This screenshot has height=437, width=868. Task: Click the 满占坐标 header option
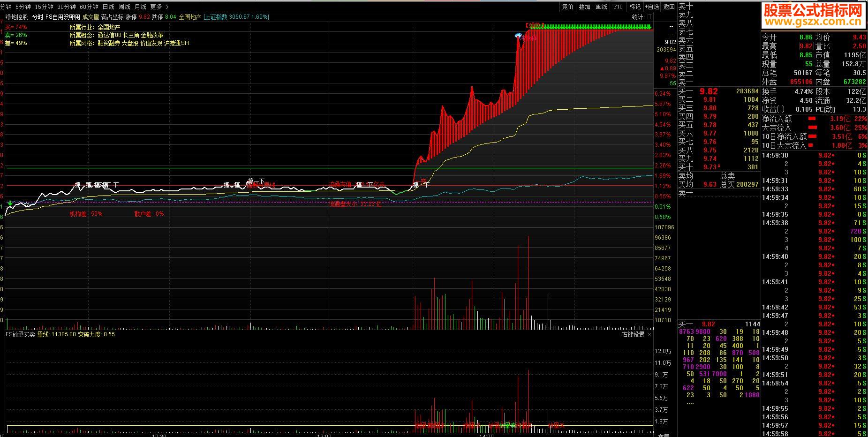(x=113, y=17)
